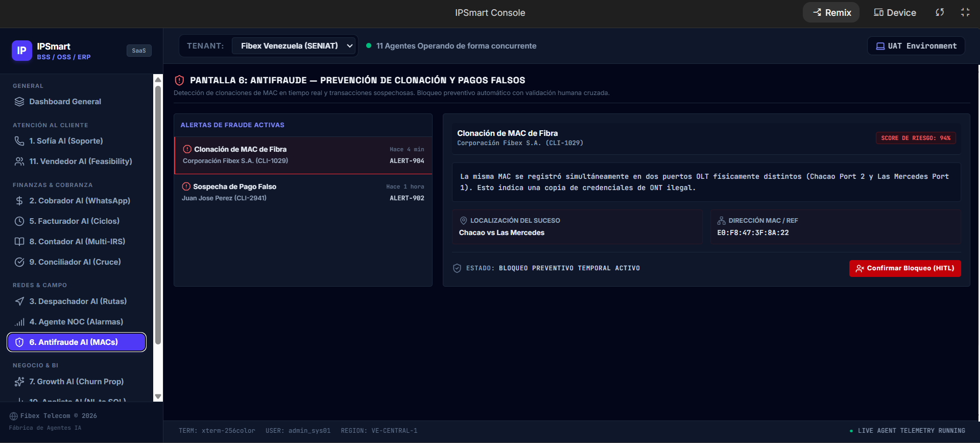Click the users icon beside Vendedor AI

19,161
